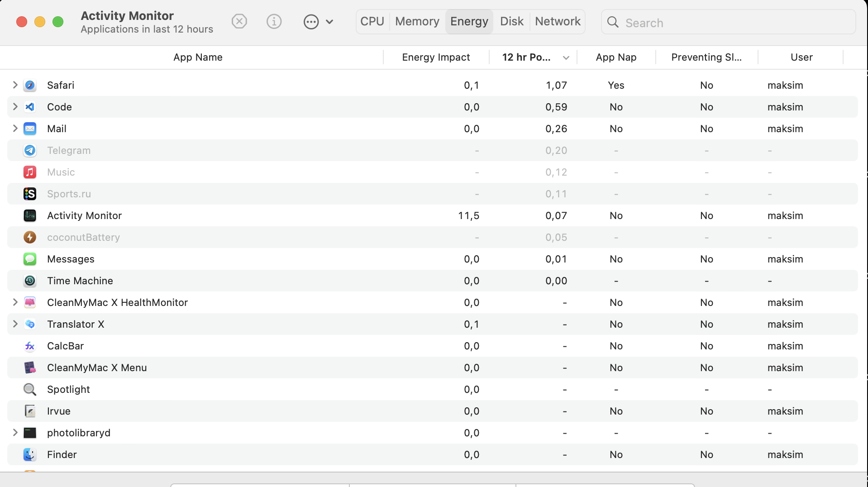Select the Finder row name

[x=62, y=454]
